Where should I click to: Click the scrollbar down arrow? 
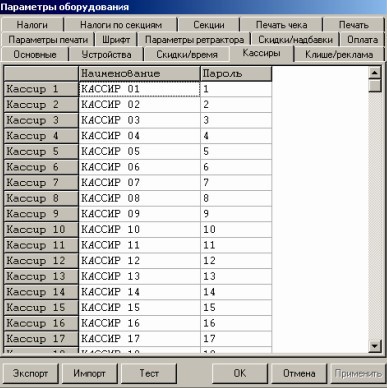[375, 346]
